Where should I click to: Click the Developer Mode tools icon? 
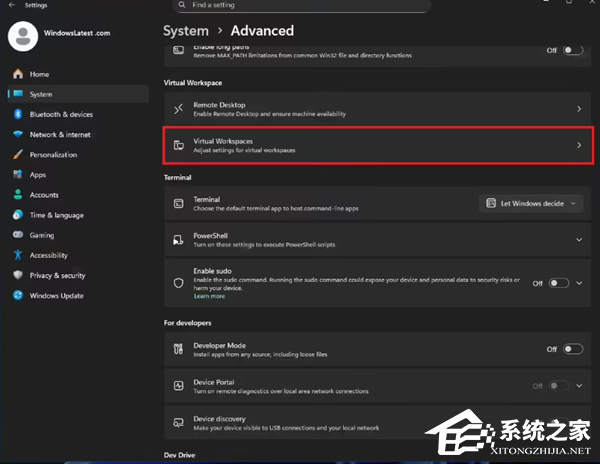tap(178, 349)
